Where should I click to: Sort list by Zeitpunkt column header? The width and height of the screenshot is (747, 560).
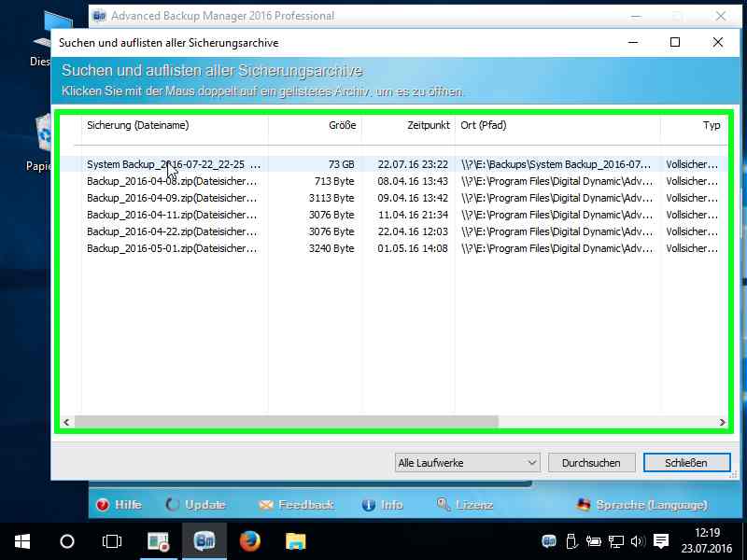click(x=408, y=125)
